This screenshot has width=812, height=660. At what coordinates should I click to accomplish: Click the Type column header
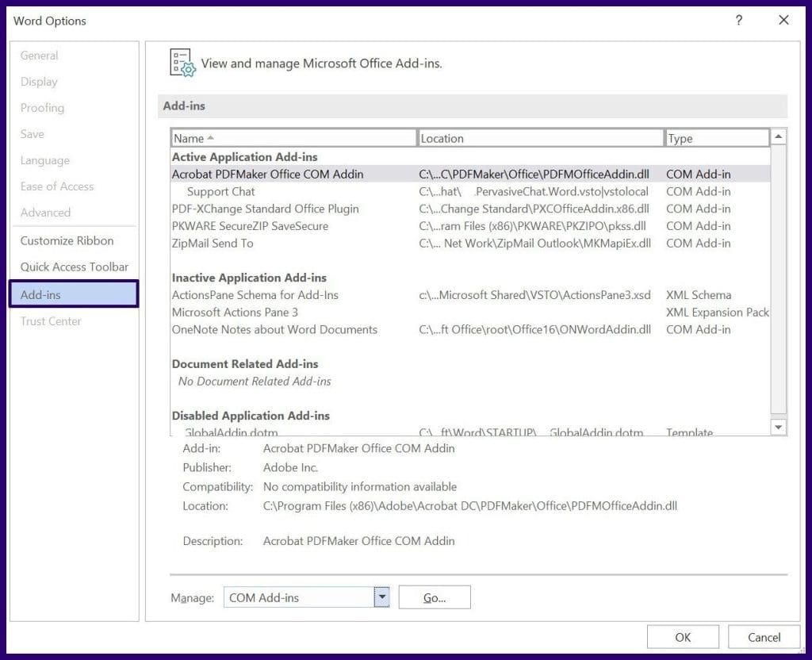pos(716,137)
